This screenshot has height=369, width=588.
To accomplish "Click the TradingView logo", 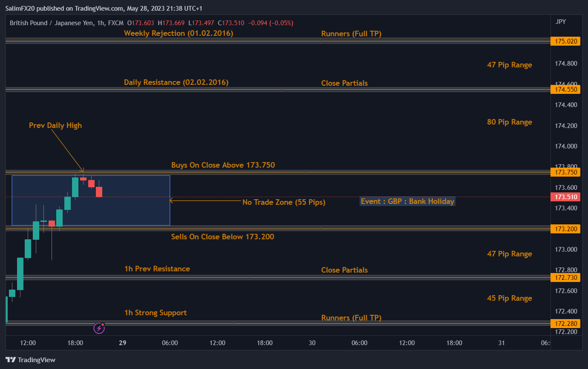I will (x=30, y=360).
